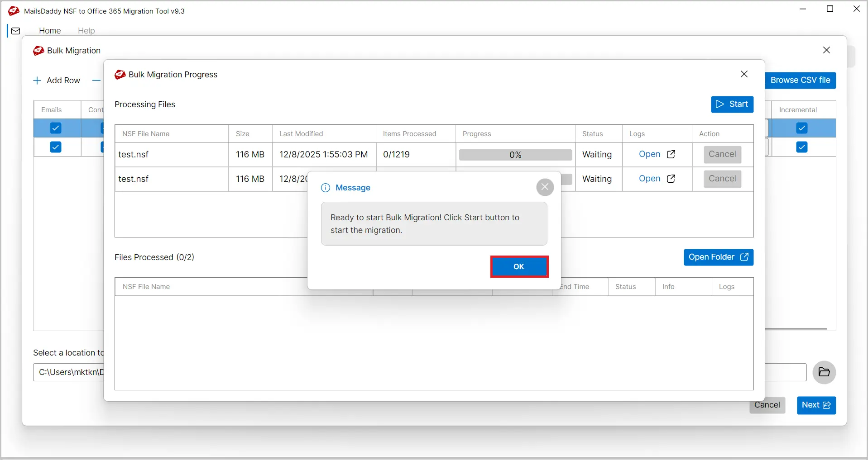Screen dimensions: 868x460
Task: Toggle Incremental checkbox in second row
Action: (801, 147)
